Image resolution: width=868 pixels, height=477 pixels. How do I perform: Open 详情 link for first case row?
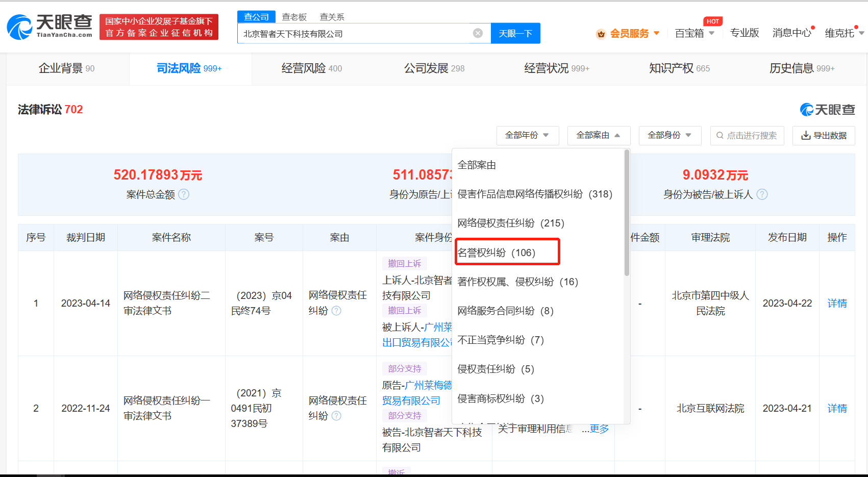pos(837,304)
